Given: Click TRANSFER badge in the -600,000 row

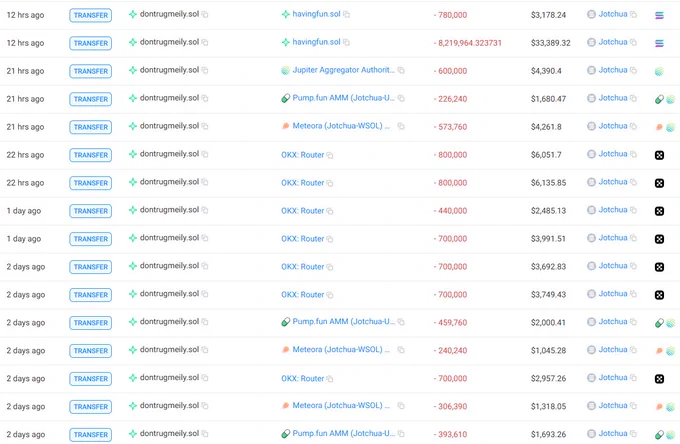Looking at the screenshot, I should [x=91, y=71].
